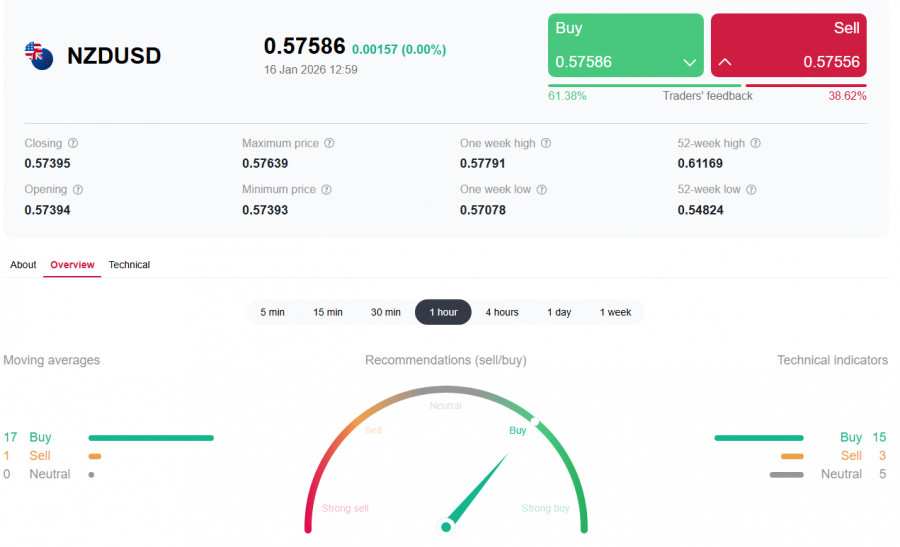Click the recommendations gauge needle
Image resolution: width=900 pixels, height=547 pixels.
pyautogui.click(x=478, y=490)
